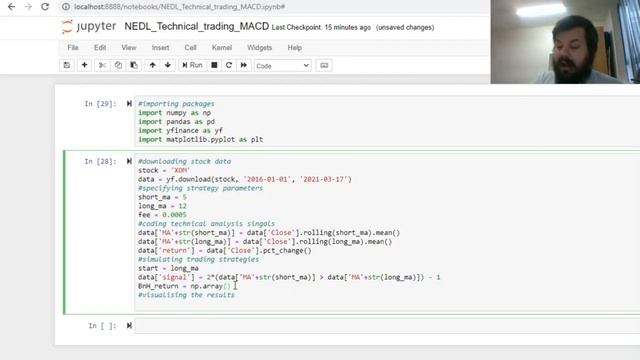Open the View menu

point(129,48)
